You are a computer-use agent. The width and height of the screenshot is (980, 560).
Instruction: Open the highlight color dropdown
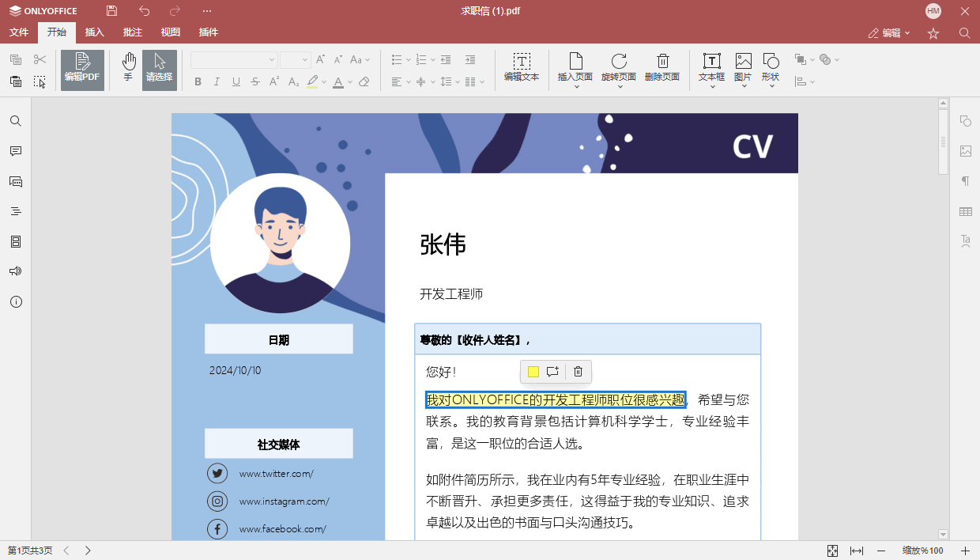coord(323,81)
